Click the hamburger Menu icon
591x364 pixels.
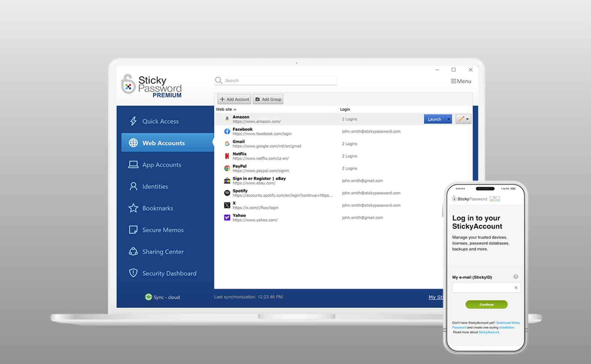pos(453,81)
